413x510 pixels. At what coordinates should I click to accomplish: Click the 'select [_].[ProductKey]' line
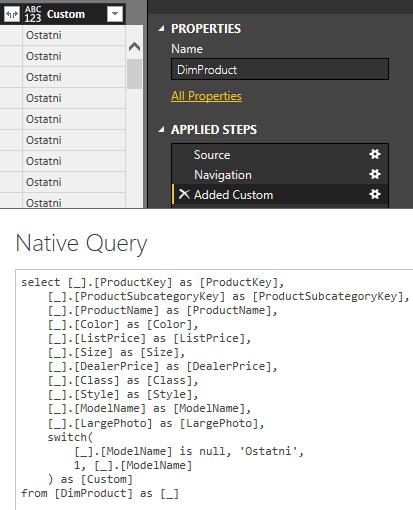click(x=153, y=282)
